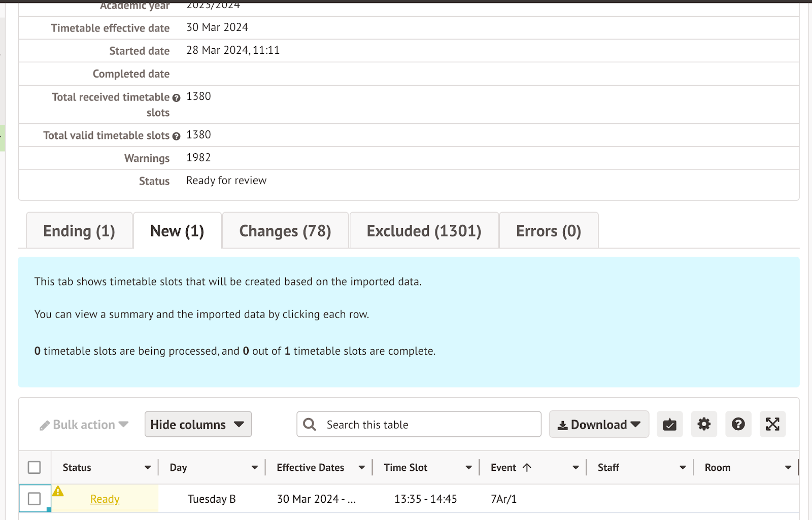Open the Status column filter arrow
The image size is (812, 520).
147,467
